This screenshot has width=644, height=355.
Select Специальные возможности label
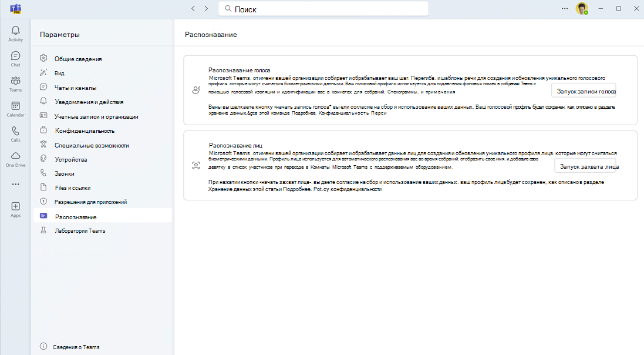point(92,145)
